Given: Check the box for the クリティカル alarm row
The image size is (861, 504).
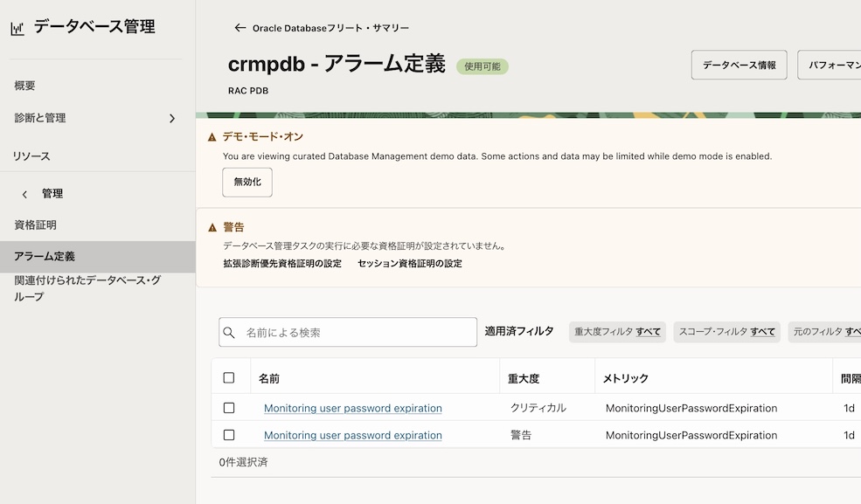Looking at the screenshot, I should (x=229, y=408).
